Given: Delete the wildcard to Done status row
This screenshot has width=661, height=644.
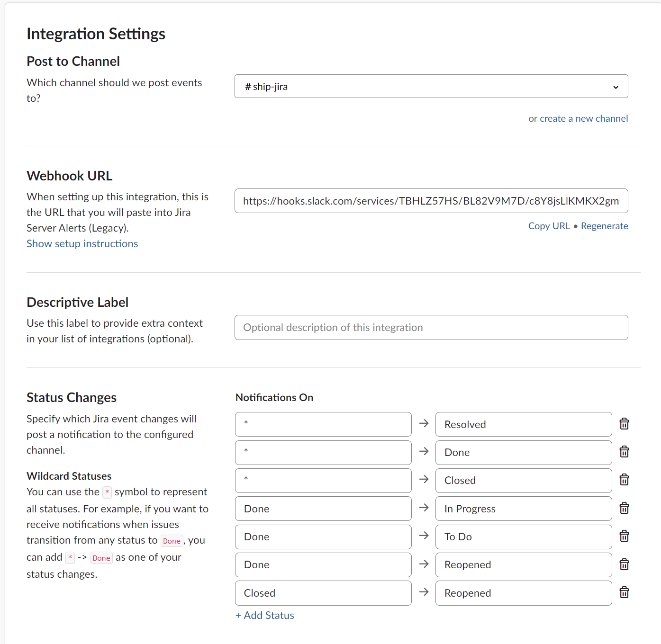Looking at the screenshot, I should tap(624, 452).
